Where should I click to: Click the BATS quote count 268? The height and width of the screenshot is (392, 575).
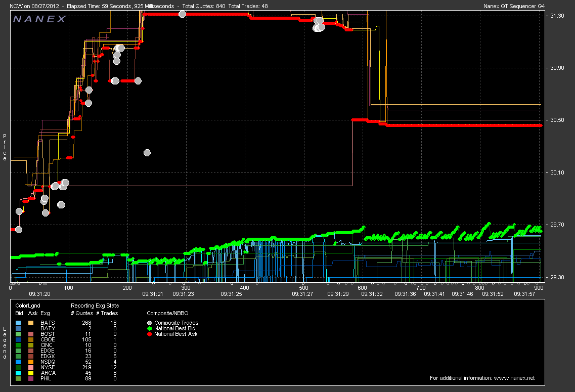[x=87, y=323]
